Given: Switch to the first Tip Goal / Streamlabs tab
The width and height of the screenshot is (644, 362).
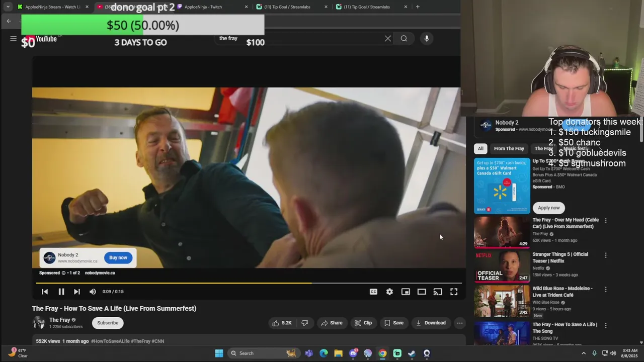Looking at the screenshot, I should pos(292,7).
